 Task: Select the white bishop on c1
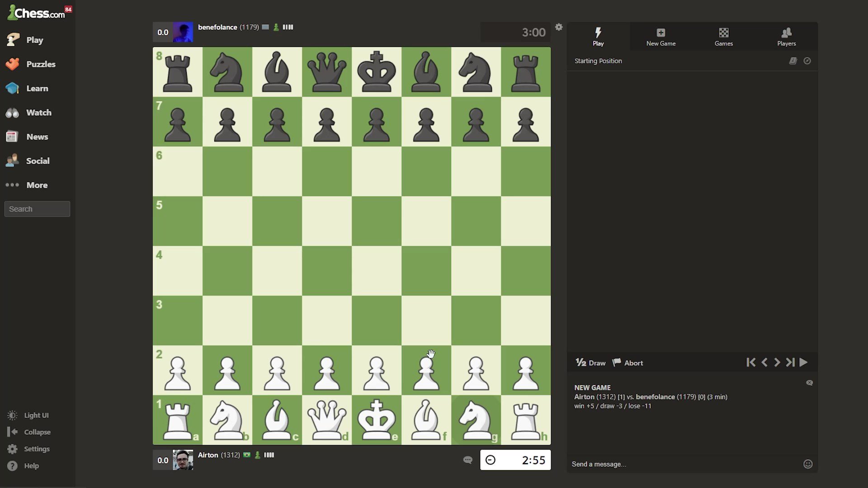(x=277, y=420)
